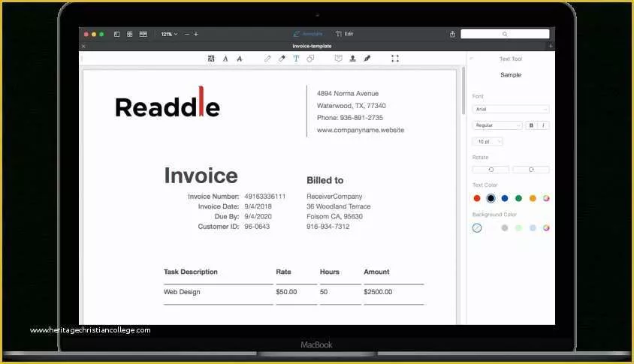This screenshot has height=364, width=634.
Task: Click the Due By date 9/4/2020
Action: (258, 217)
